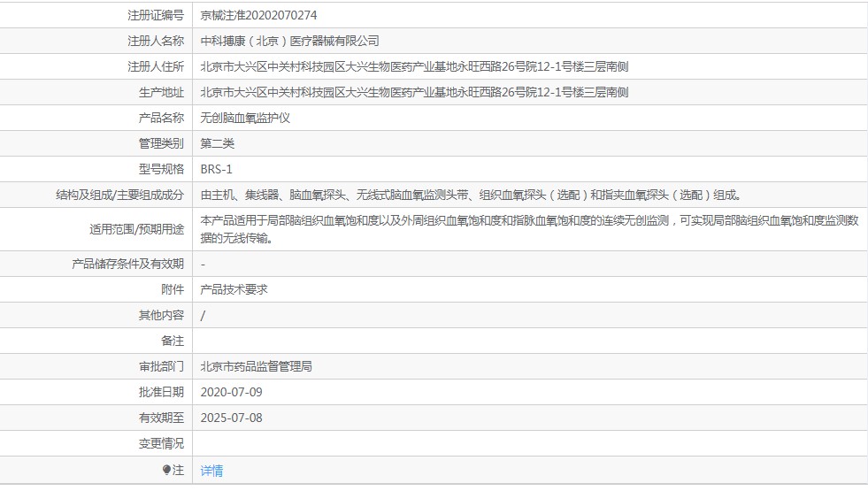
Task: Click the 注册人住所 address value
Action: click(414, 67)
